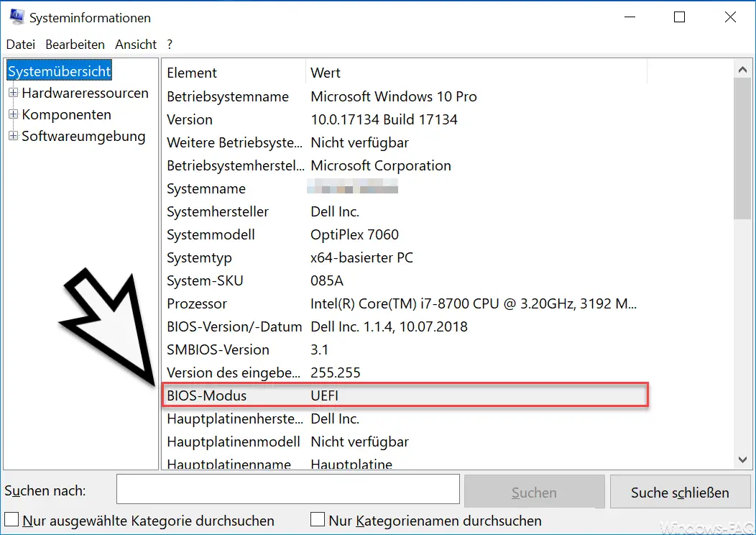This screenshot has width=756, height=535.
Task: Click the Suche schließen button
Action: pyautogui.click(x=680, y=492)
